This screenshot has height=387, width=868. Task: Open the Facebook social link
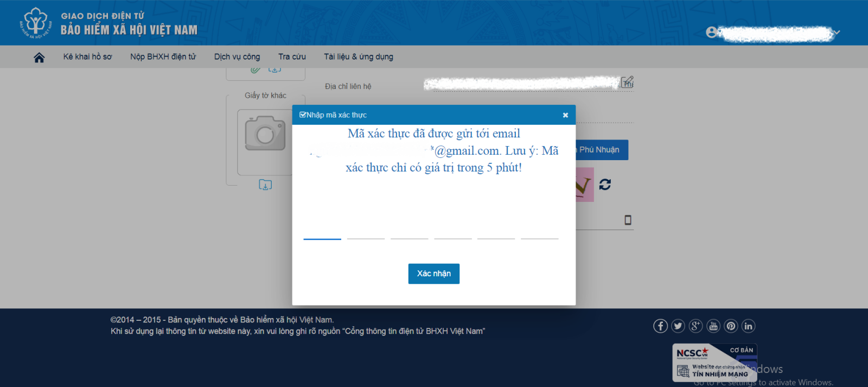coord(660,326)
